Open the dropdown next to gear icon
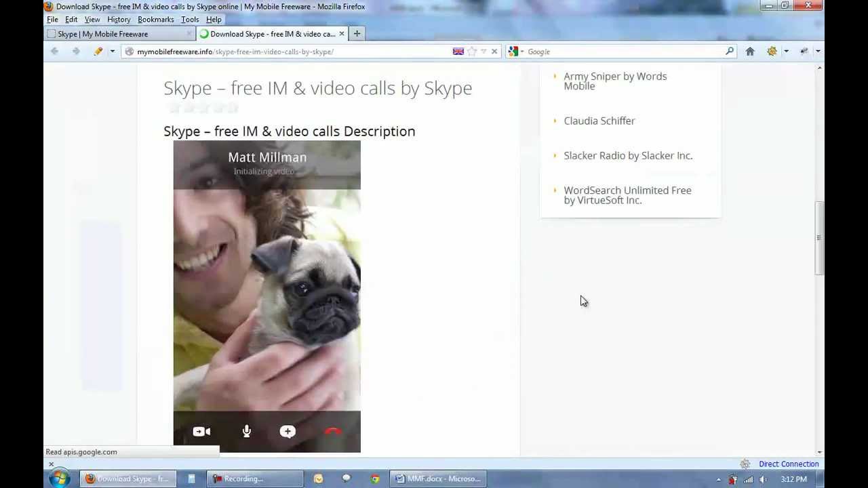868x488 pixels. [786, 52]
